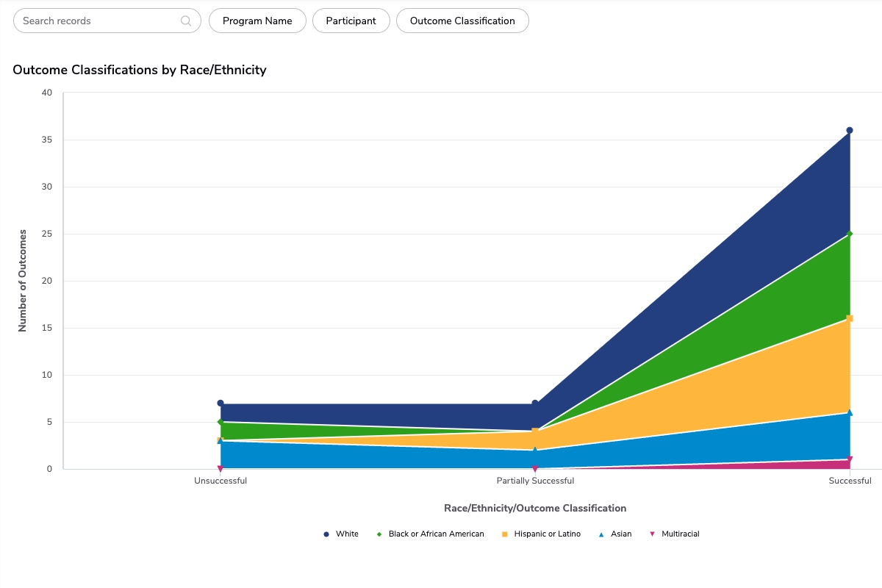Image resolution: width=882 pixels, height=588 pixels.
Task: Click the White marker at Partially Successful
Action: pyautogui.click(x=535, y=404)
